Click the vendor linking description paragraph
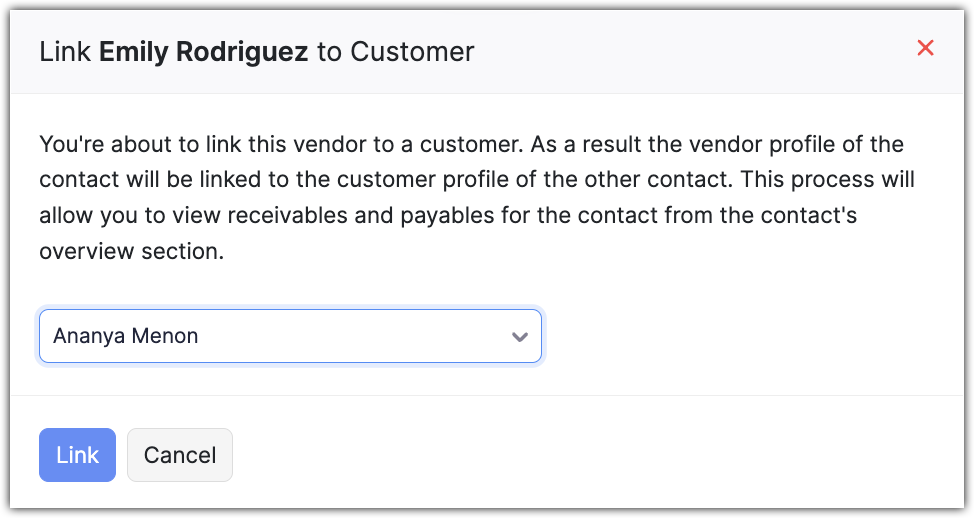This screenshot has height=518, width=974. tap(477, 197)
